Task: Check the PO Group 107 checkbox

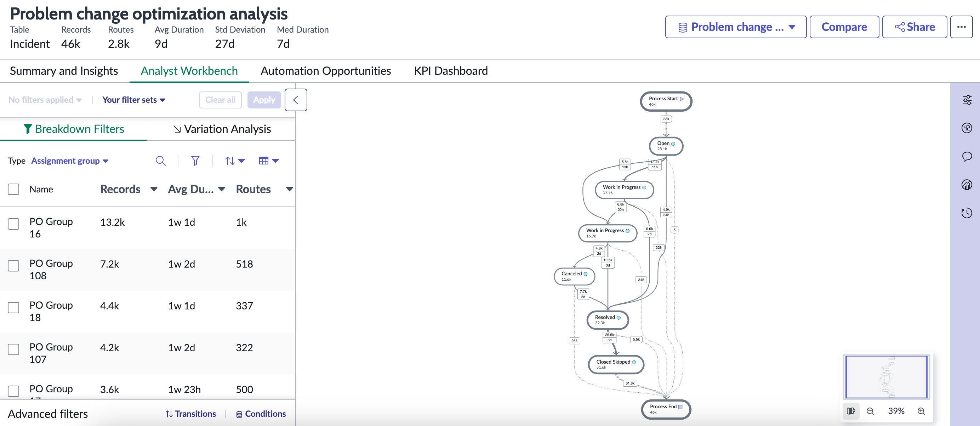Action: [x=14, y=349]
